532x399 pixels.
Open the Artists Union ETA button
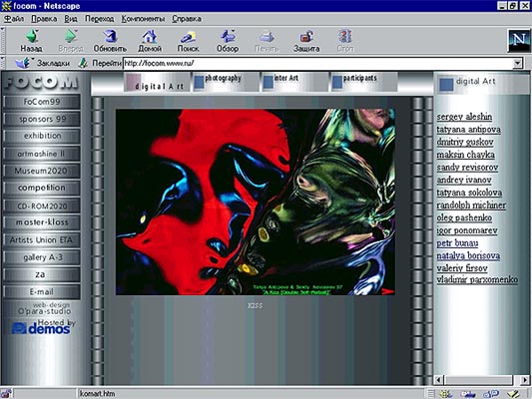coord(42,240)
